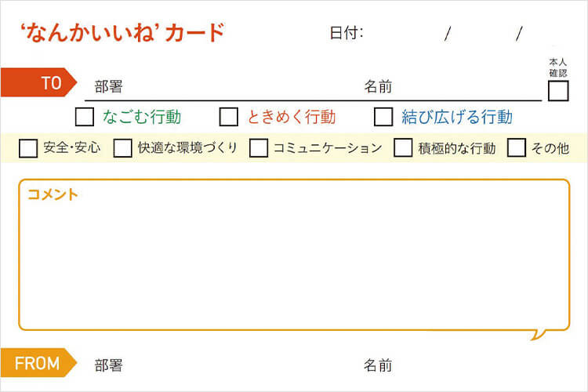Image resolution: width=588 pixels, height=392 pixels.
Task: Click the orange FROM arrow label
Action: 38,363
